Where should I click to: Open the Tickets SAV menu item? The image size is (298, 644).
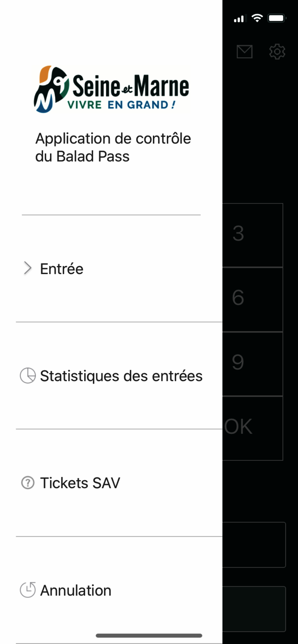tap(119, 483)
